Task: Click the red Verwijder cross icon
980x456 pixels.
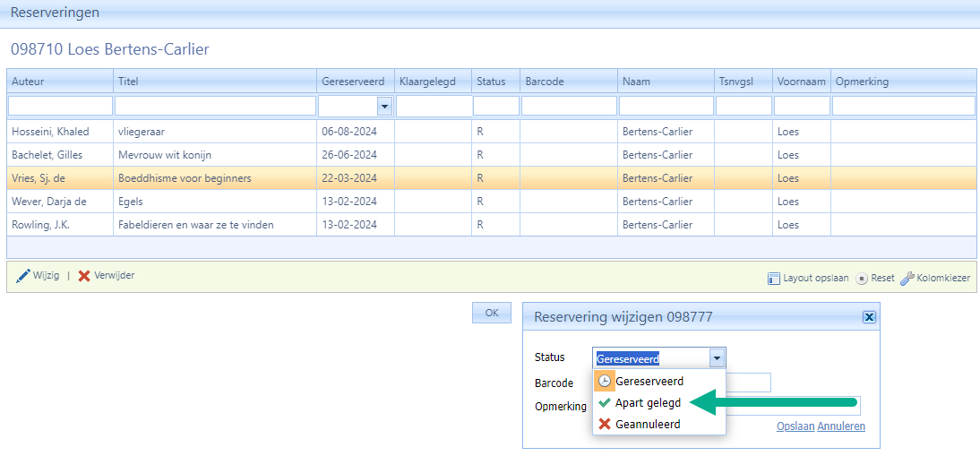Action: click(84, 276)
